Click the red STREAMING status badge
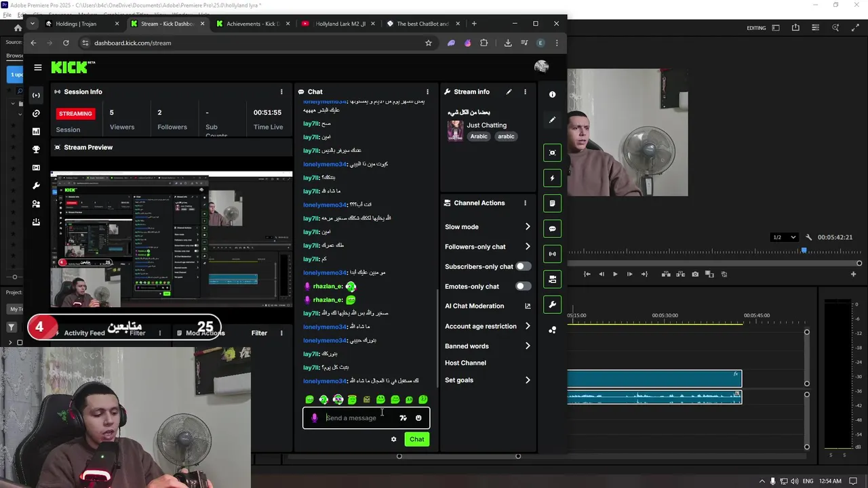Viewport: 868px width, 488px height. point(75,113)
